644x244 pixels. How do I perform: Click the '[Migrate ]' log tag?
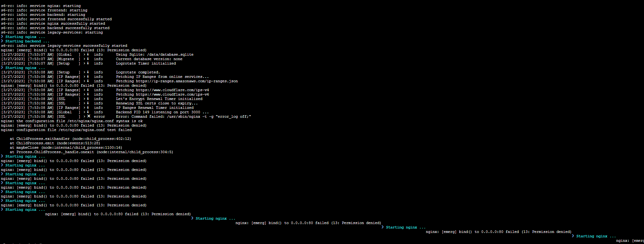(68, 59)
